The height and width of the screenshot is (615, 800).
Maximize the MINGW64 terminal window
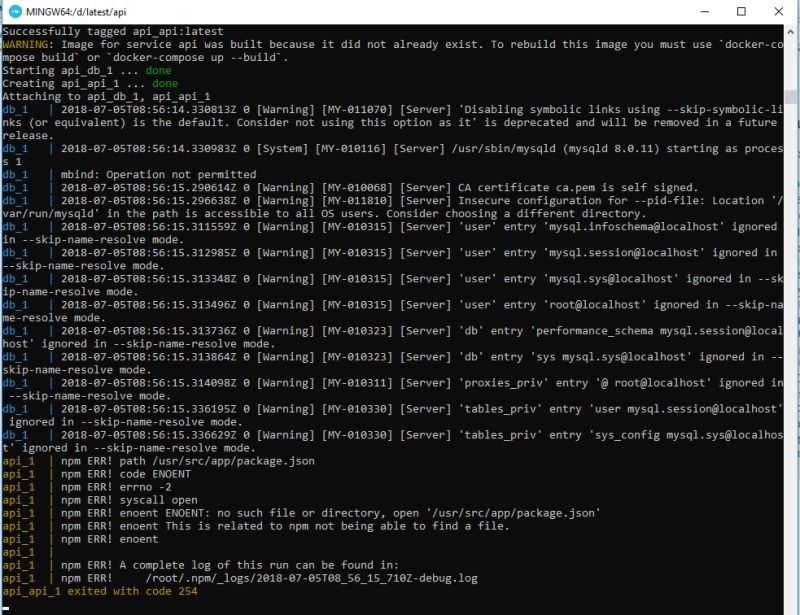(742, 12)
